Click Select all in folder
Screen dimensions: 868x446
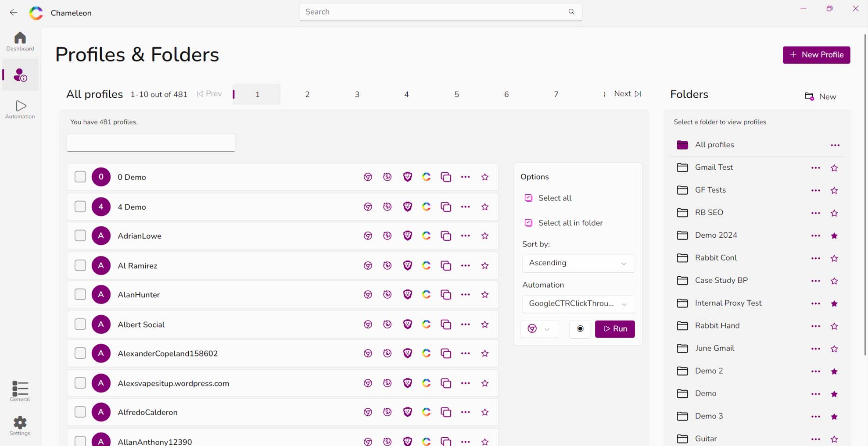[x=563, y=223]
